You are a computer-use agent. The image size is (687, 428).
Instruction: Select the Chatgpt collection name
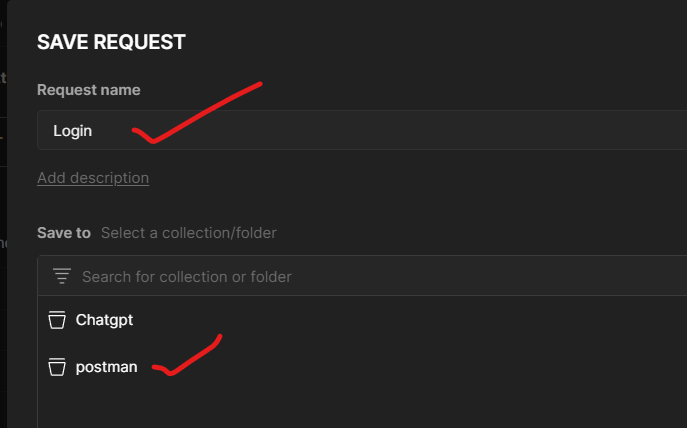(x=104, y=321)
